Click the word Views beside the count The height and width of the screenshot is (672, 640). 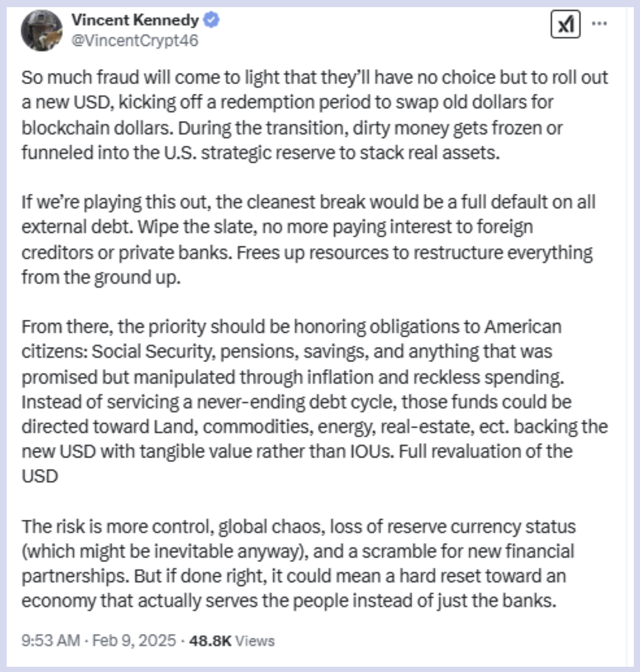pos(255,641)
